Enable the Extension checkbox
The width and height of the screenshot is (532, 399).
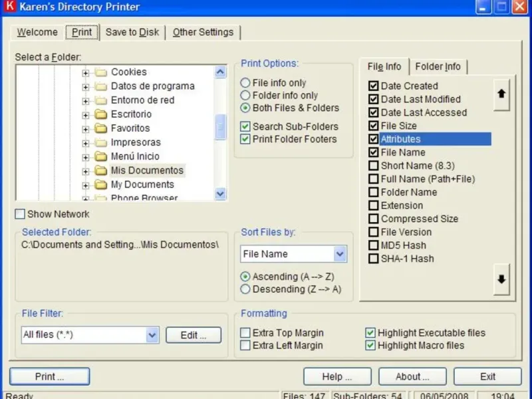coord(373,205)
